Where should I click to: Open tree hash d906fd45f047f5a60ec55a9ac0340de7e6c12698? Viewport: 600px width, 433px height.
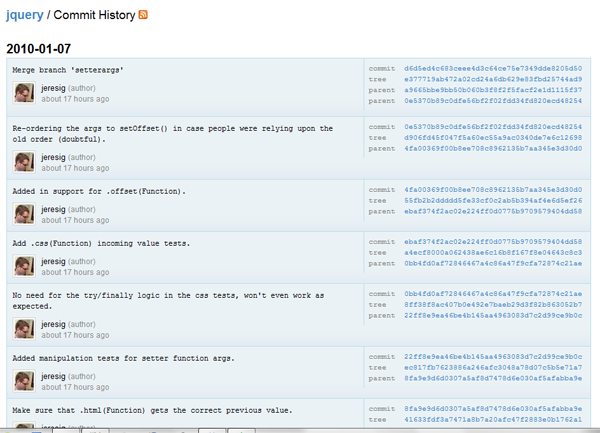click(493, 137)
